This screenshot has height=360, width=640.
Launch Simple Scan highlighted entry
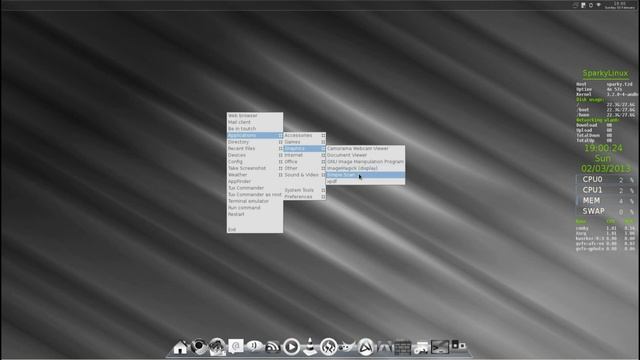[x=365, y=175]
